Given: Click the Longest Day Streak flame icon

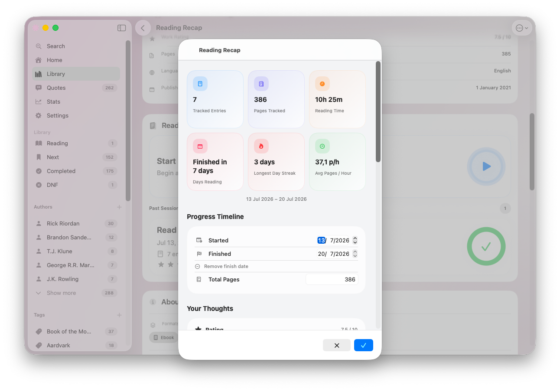Looking at the screenshot, I should point(261,146).
